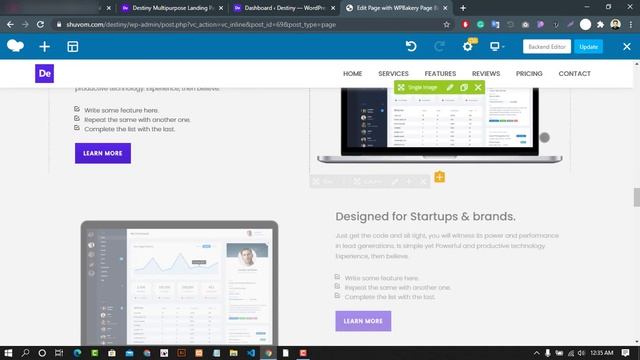The width and height of the screenshot is (640, 360).
Task: Click the page vertical scrollbar thumb
Action: click(x=637, y=198)
